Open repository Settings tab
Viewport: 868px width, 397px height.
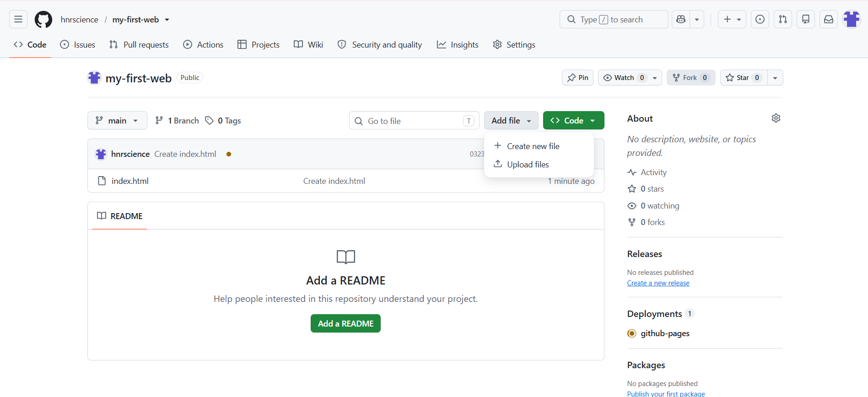[514, 44]
